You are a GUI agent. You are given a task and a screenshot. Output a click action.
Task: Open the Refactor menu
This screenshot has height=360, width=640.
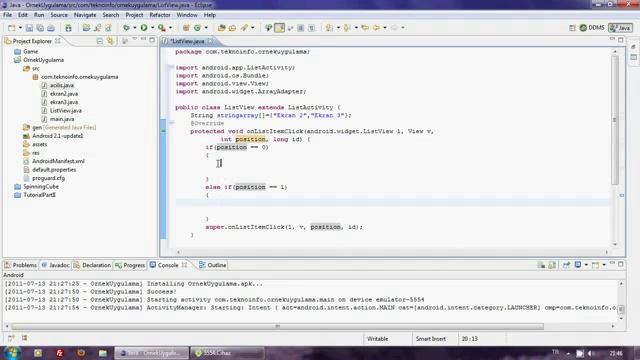coord(160,15)
